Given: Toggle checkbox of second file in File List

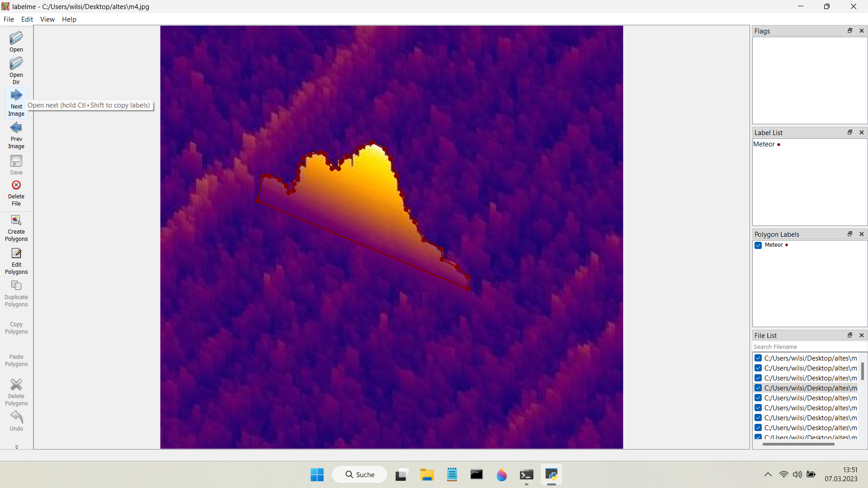Looking at the screenshot, I should coord(758,368).
